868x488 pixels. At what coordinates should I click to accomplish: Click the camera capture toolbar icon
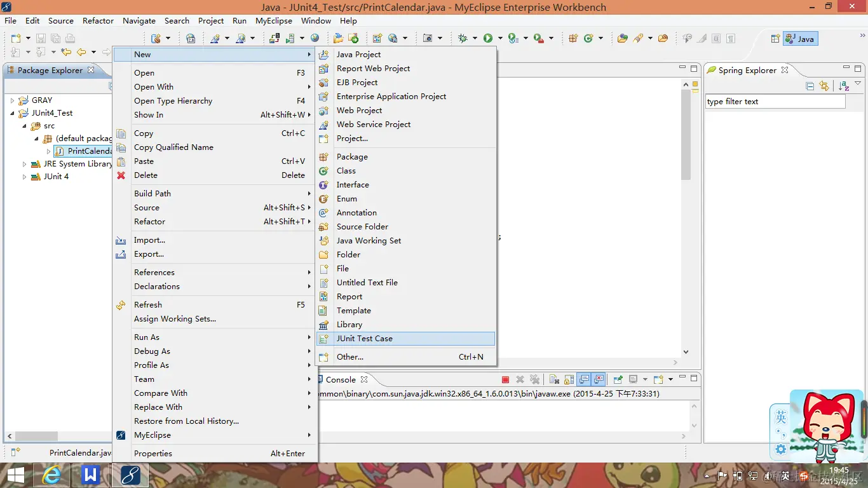tap(427, 38)
